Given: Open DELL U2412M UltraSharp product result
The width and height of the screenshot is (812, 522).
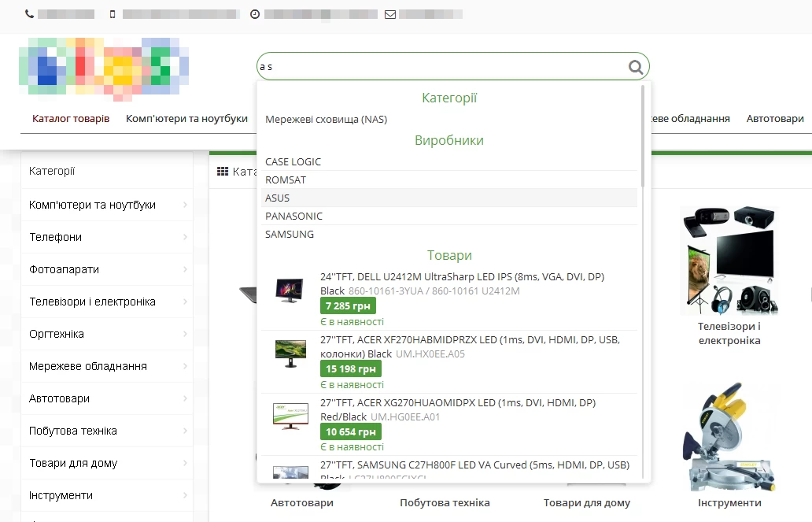Looking at the screenshot, I should point(449,298).
